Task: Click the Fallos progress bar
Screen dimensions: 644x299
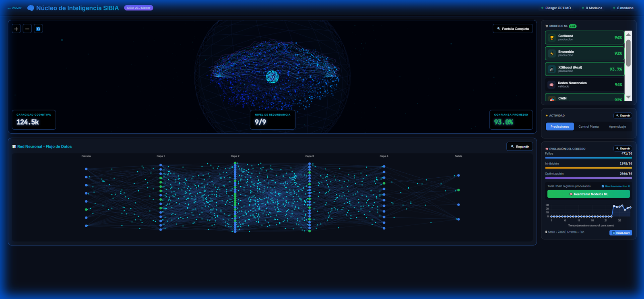Action: [588, 158]
